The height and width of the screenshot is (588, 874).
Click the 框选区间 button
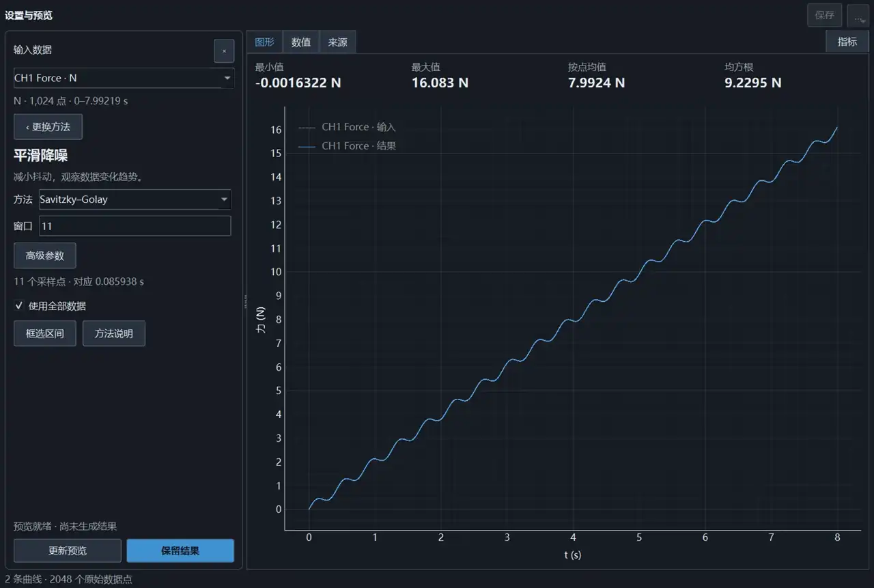tap(45, 334)
